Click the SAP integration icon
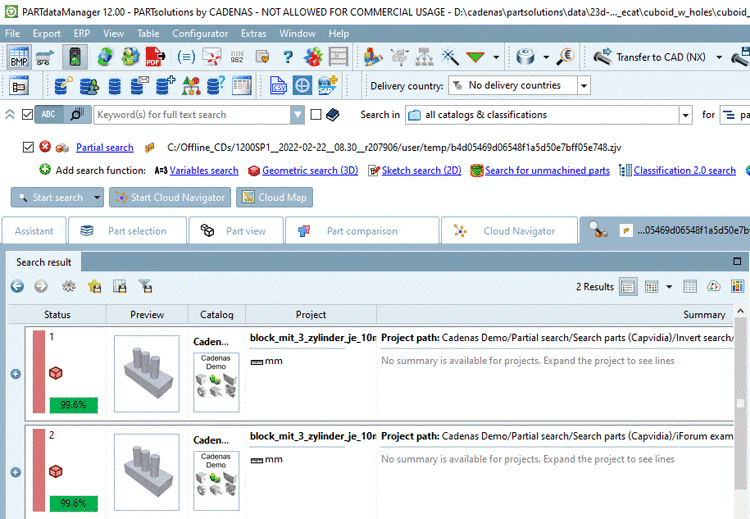 pyautogui.click(x=328, y=86)
